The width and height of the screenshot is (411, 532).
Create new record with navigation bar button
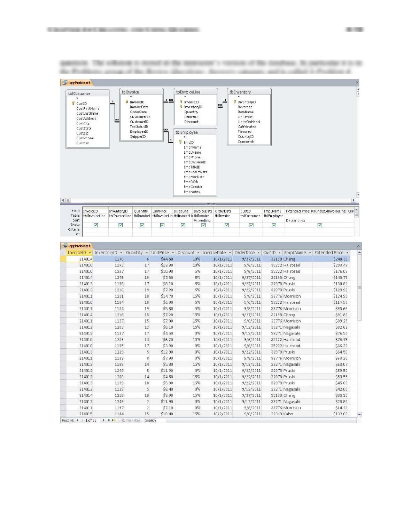114,420
